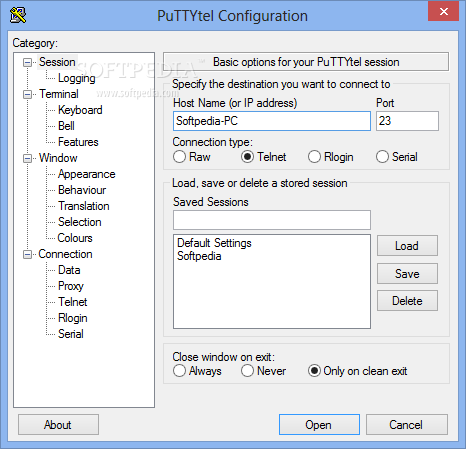Screen dimensions: 466x449
Task: Open the Telnet category in tree
Action: click(72, 302)
